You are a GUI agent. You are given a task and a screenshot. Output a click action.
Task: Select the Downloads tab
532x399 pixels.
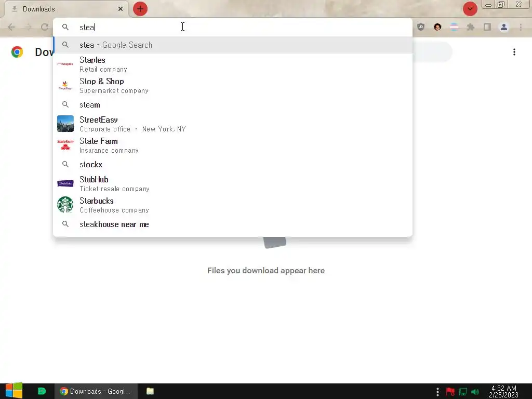(66, 9)
